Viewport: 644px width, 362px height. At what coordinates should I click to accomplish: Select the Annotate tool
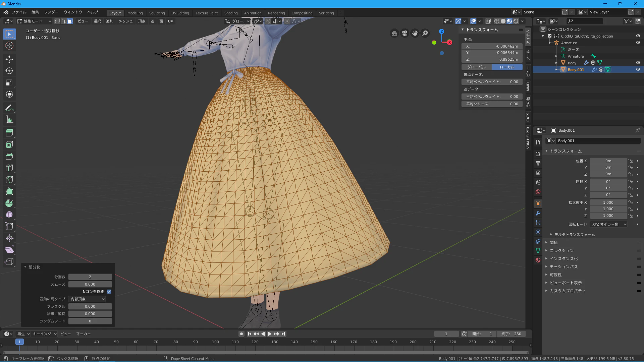[x=9, y=108]
